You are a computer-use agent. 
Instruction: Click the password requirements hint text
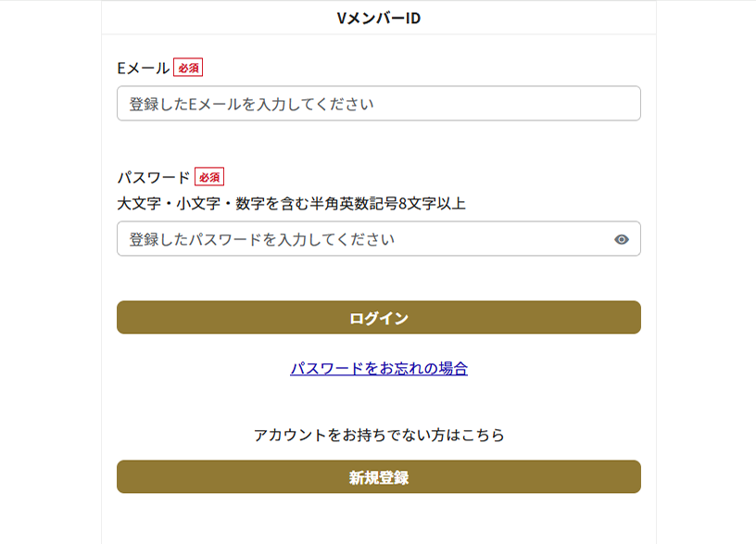(291, 203)
